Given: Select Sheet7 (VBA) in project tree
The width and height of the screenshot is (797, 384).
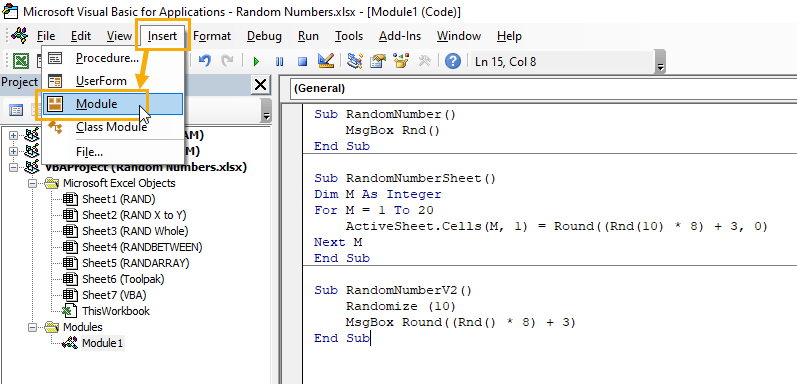Looking at the screenshot, I should [x=114, y=295].
